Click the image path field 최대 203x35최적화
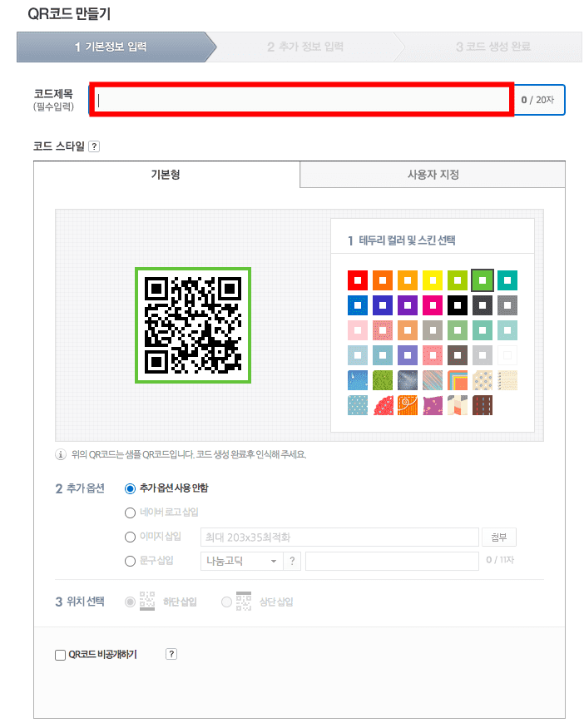The height and width of the screenshot is (728, 584). coord(339,537)
